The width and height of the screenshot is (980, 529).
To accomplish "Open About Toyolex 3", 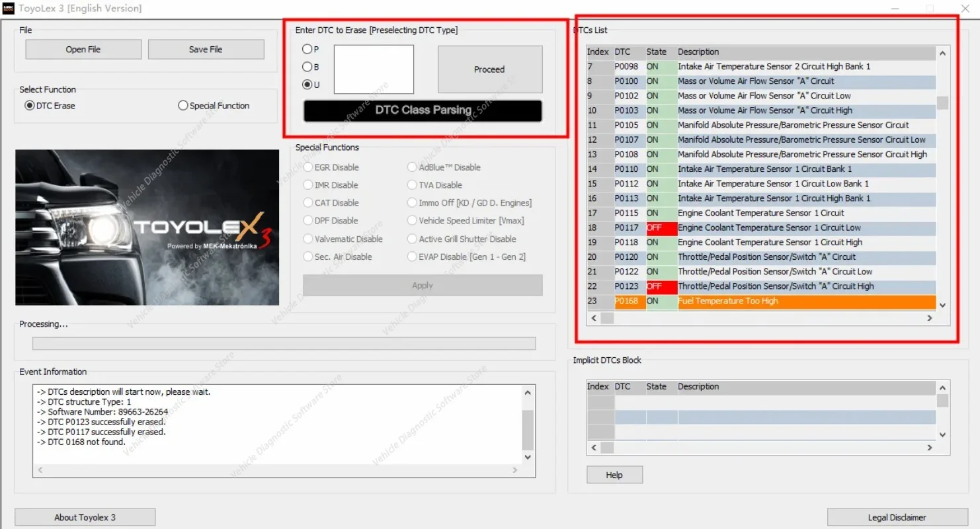I will [85, 517].
